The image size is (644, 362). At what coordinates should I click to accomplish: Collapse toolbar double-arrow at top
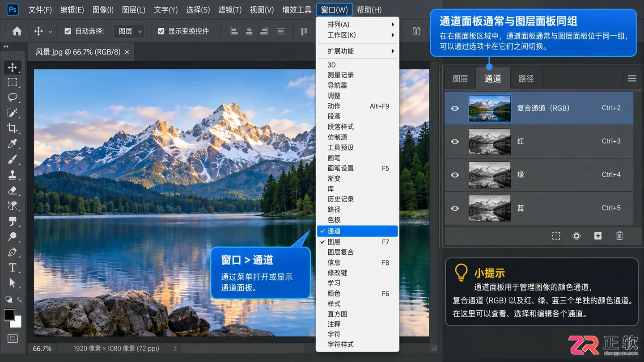(6, 46)
